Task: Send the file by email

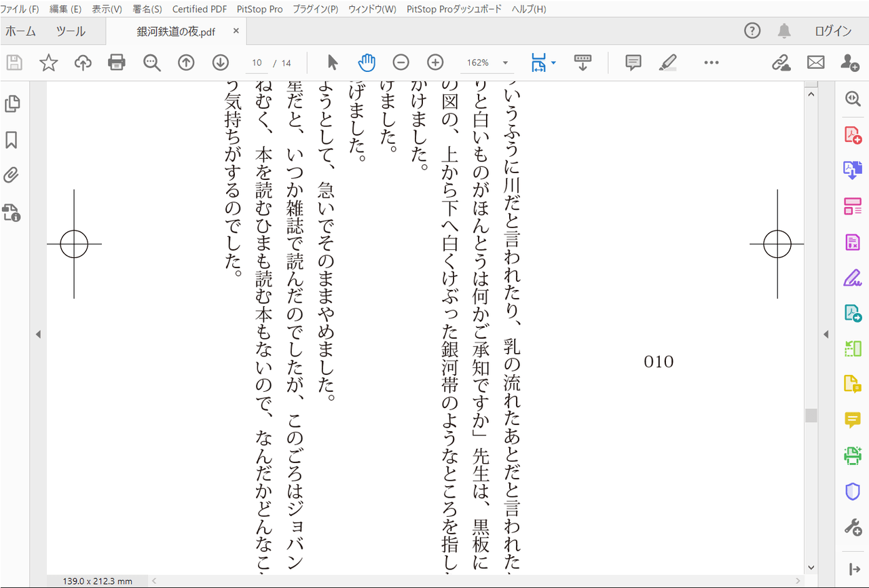Action: point(815,62)
